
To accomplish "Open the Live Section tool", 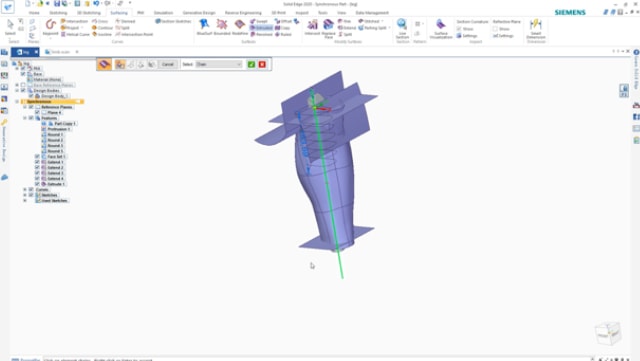I will tap(402, 29).
